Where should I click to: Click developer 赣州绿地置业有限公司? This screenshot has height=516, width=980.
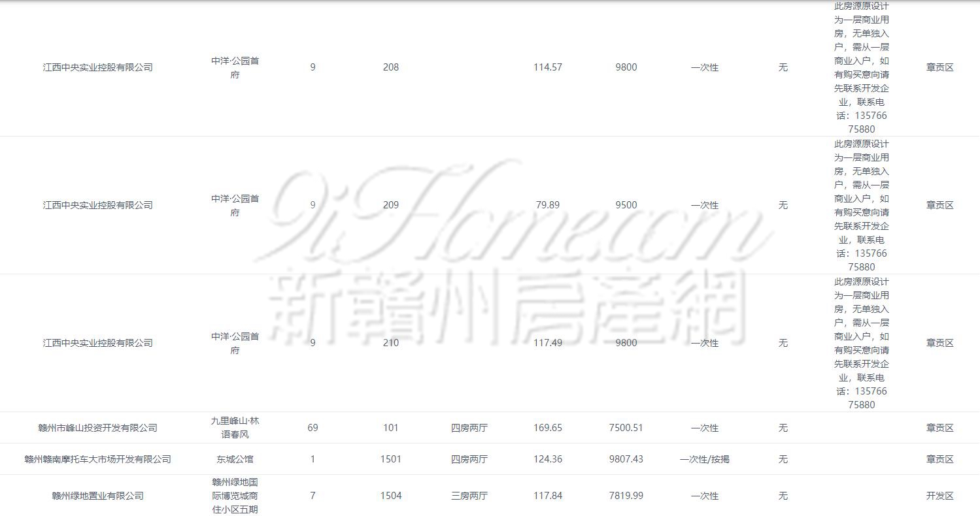click(97, 496)
